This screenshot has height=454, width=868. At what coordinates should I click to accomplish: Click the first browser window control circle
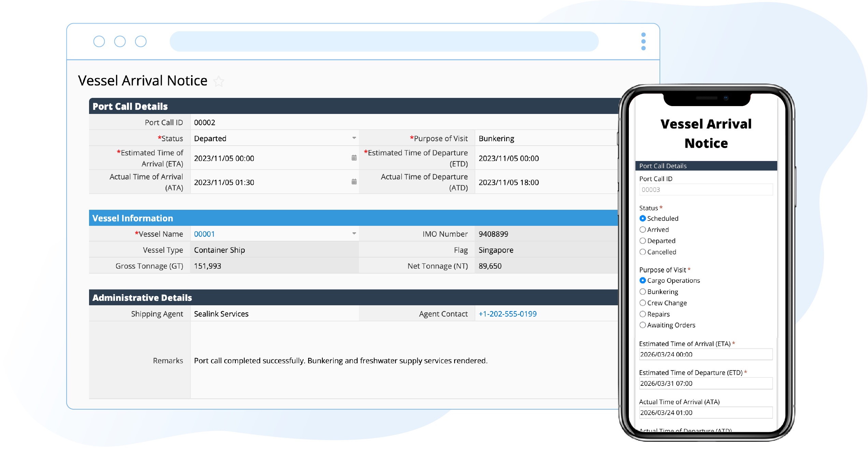[x=100, y=41]
